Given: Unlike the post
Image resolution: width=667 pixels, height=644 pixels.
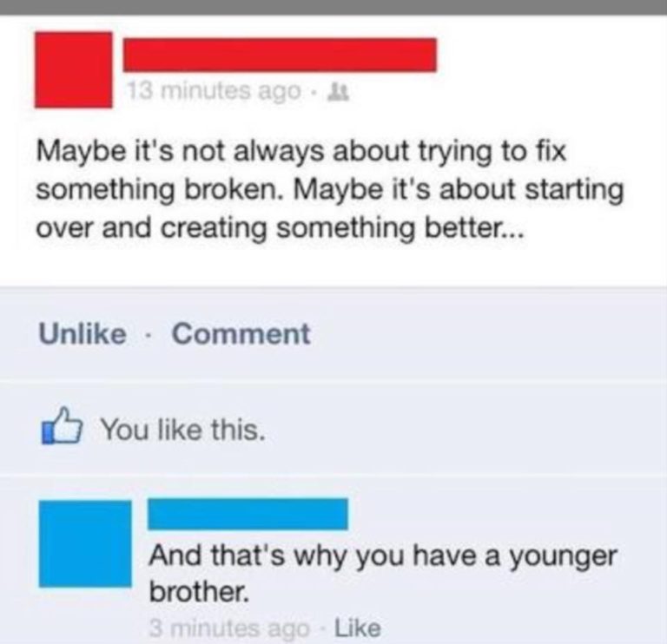Looking at the screenshot, I should click(x=83, y=333).
